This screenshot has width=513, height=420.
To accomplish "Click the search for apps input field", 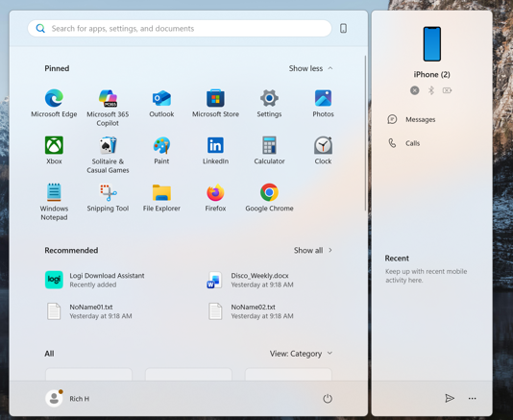I will (x=180, y=29).
